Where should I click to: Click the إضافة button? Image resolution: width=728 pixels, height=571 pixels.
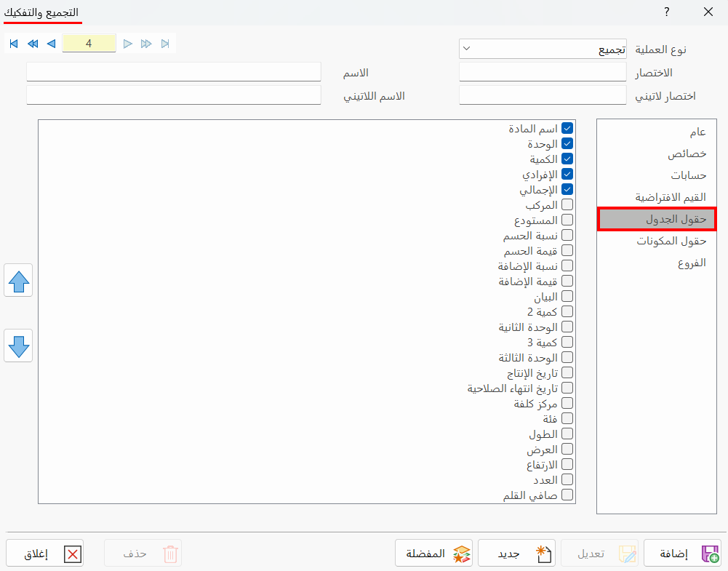[x=682, y=553]
